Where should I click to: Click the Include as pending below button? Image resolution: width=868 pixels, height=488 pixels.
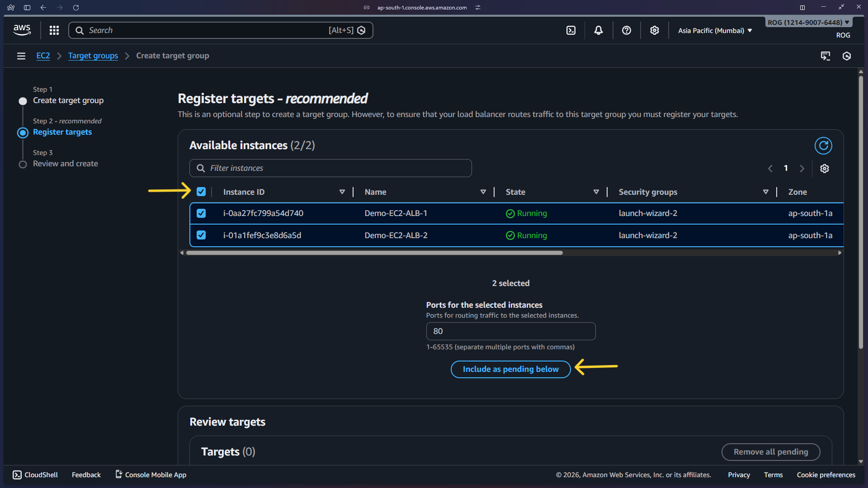pos(510,369)
